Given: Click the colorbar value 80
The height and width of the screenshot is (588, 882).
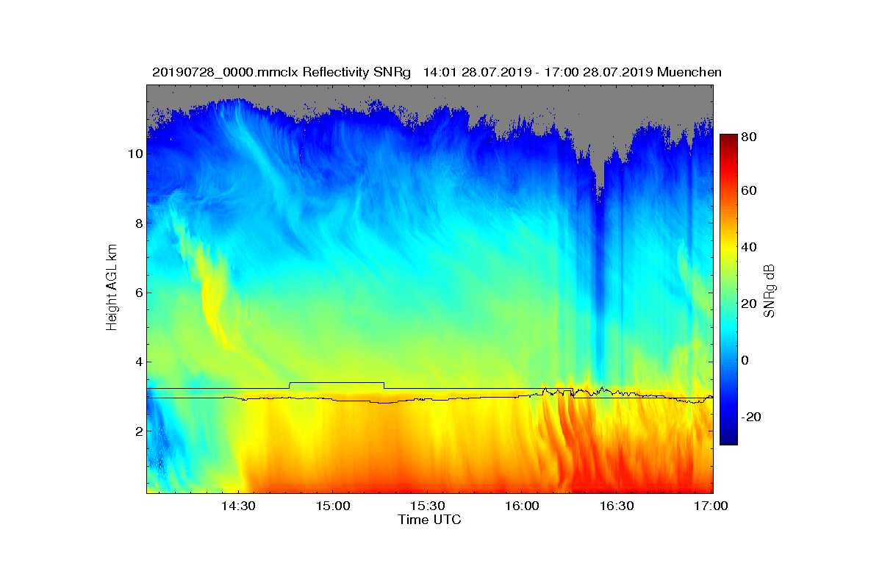Looking at the screenshot, I should point(750,137).
